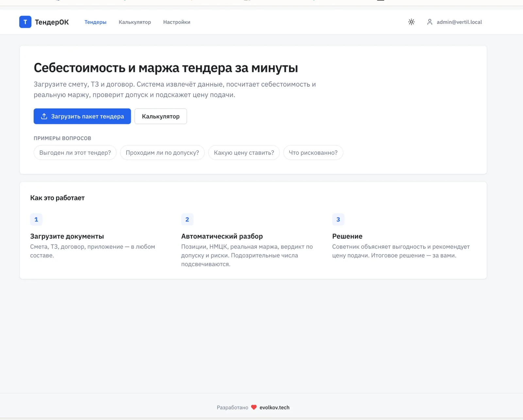Click the Себестоимость и маржа тендера headline
The image size is (523, 420).
point(166,68)
